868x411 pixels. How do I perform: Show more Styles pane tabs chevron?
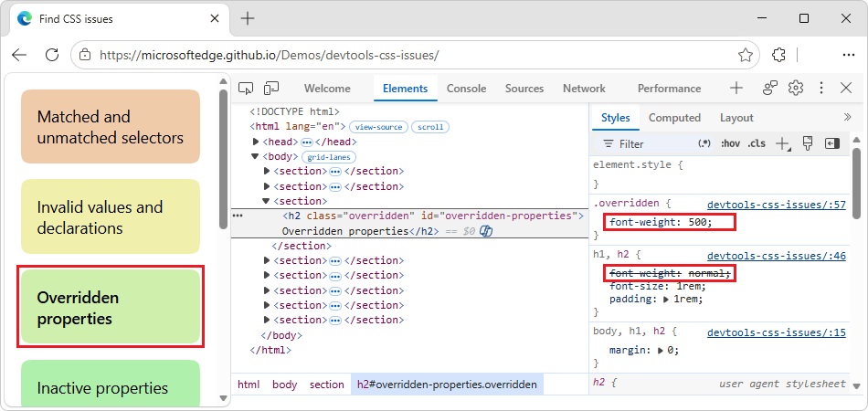click(x=847, y=117)
